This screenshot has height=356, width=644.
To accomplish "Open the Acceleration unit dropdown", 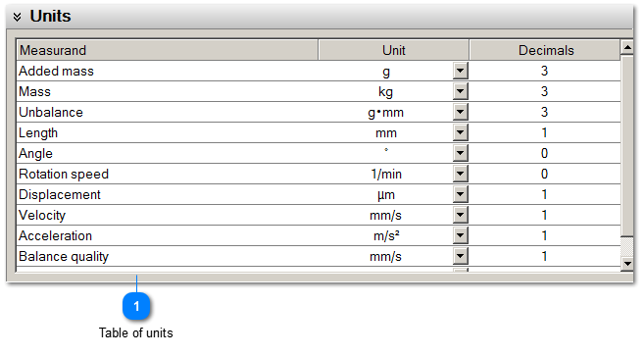I will [x=461, y=235].
